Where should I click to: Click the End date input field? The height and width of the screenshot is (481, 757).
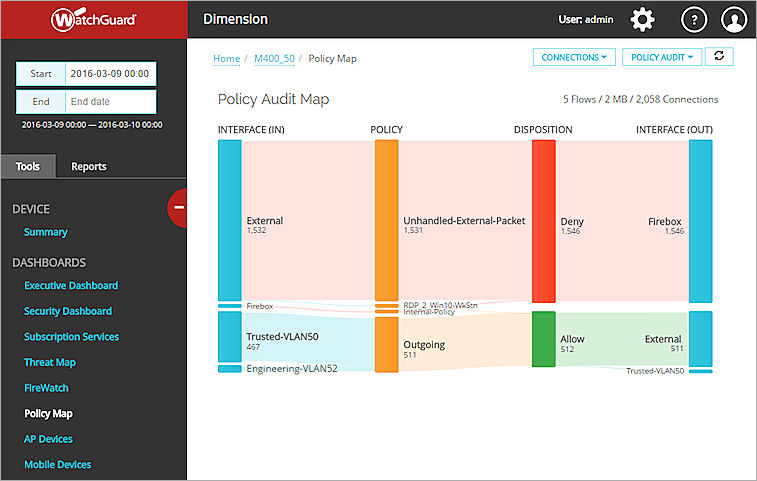click(110, 101)
